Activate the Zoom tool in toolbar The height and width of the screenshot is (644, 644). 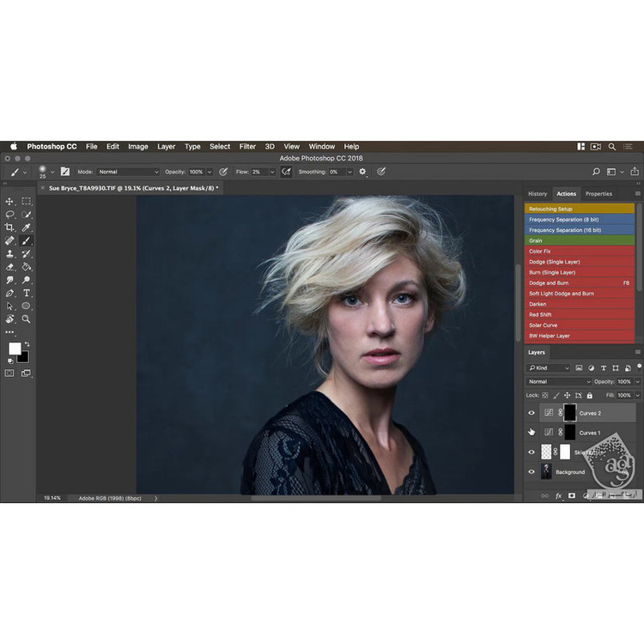click(x=27, y=319)
